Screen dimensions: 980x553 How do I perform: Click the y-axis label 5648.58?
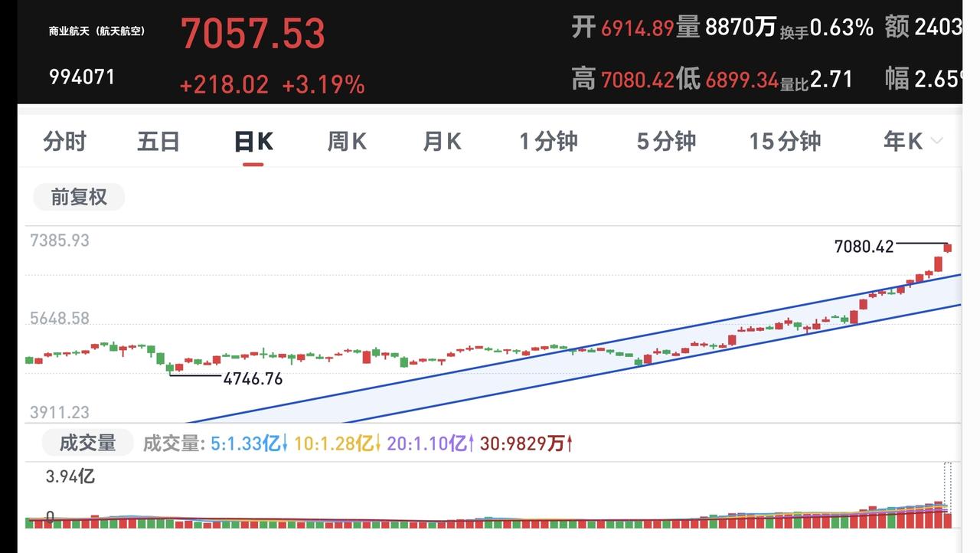pos(60,318)
